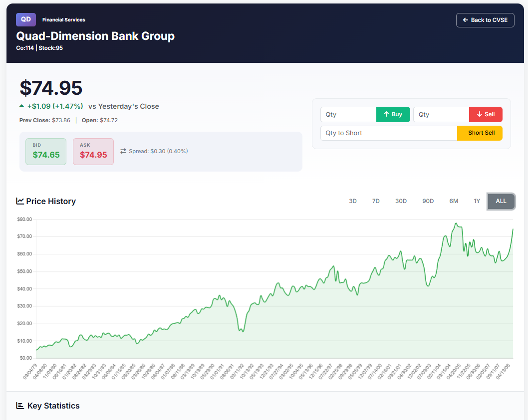528x420 pixels.
Task: Click the Qty to Short field
Action: pyautogui.click(x=388, y=133)
